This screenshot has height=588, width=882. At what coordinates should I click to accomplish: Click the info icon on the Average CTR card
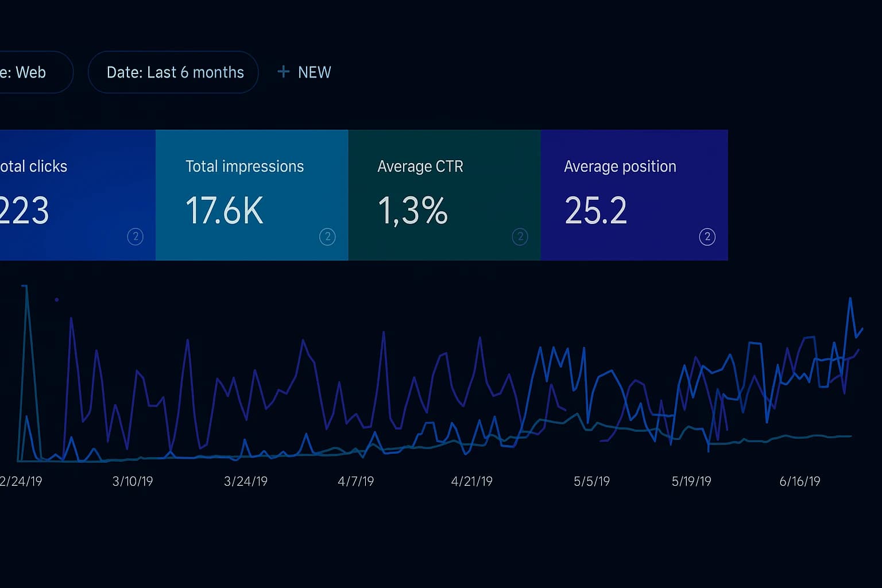520,237
